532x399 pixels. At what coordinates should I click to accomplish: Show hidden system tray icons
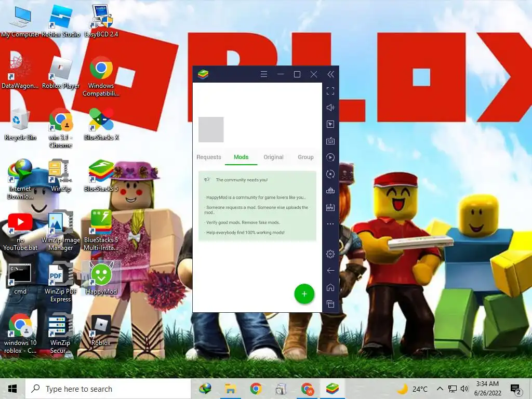coord(440,389)
